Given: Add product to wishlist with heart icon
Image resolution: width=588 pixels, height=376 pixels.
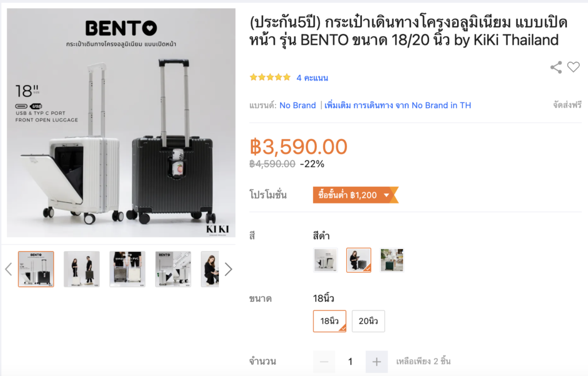Looking at the screenshot, I should (x=574, y=67).
